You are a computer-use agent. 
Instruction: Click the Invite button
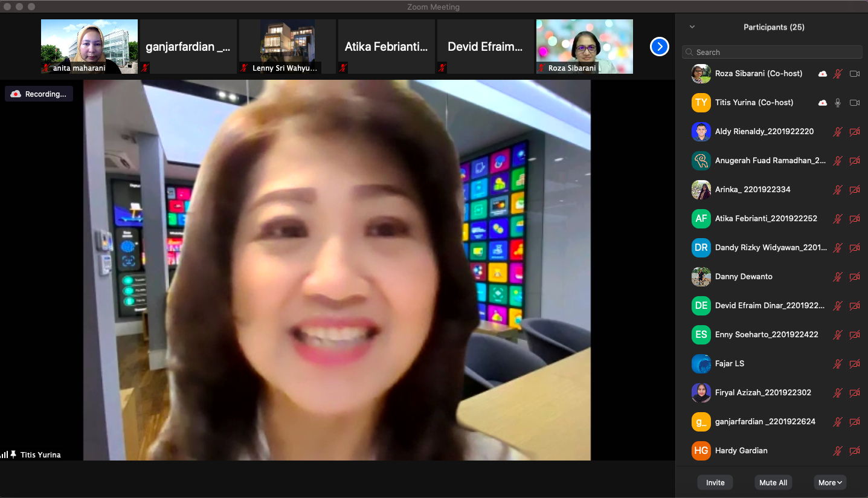tap(715, 482)
